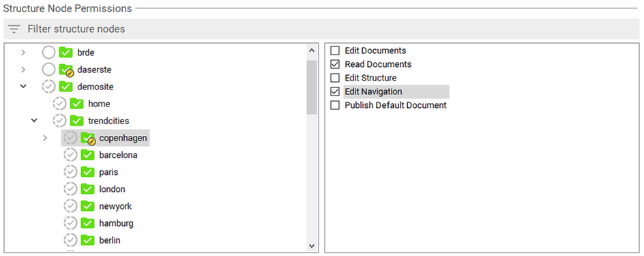The height and width of the screenshot is (256, 644).
Task: Enable the Edit Documents checkbox
Action: pyautogui.click(x=335, y=51)
